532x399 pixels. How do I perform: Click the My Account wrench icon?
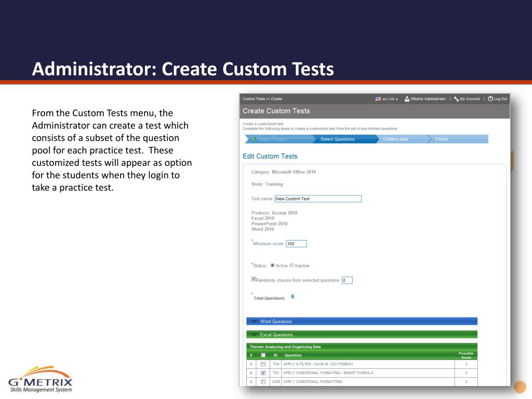456,99
